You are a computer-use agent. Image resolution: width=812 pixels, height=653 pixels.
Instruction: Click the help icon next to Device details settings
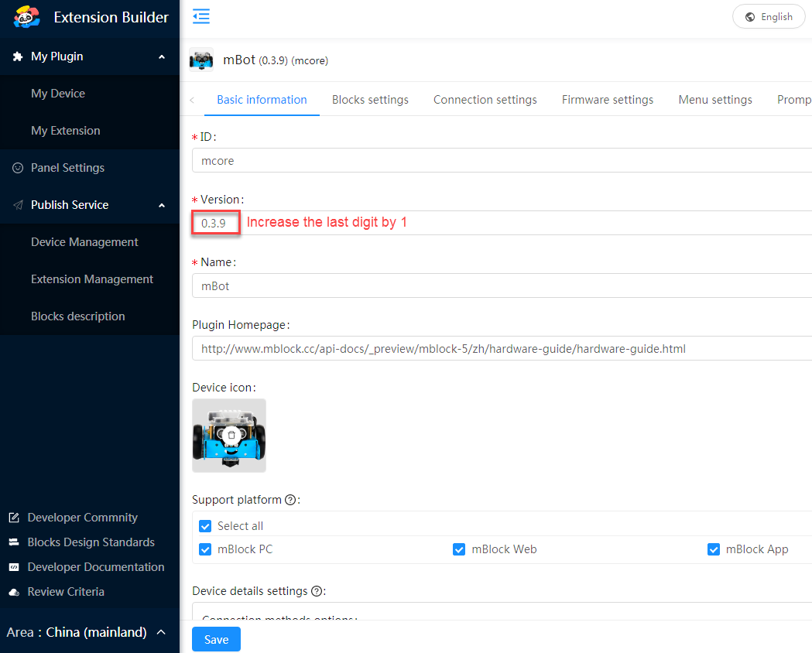[317, 591]
